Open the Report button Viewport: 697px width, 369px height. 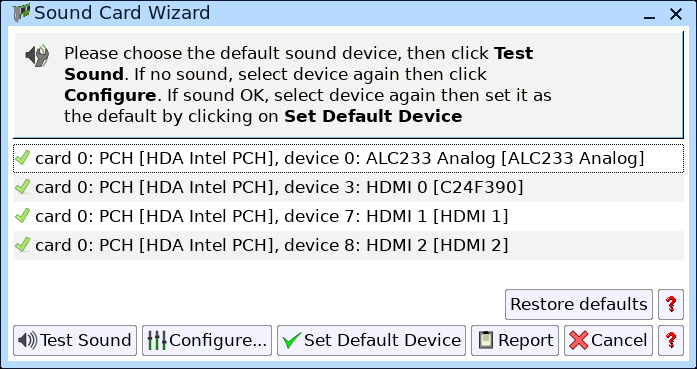[x=515, y=341]
